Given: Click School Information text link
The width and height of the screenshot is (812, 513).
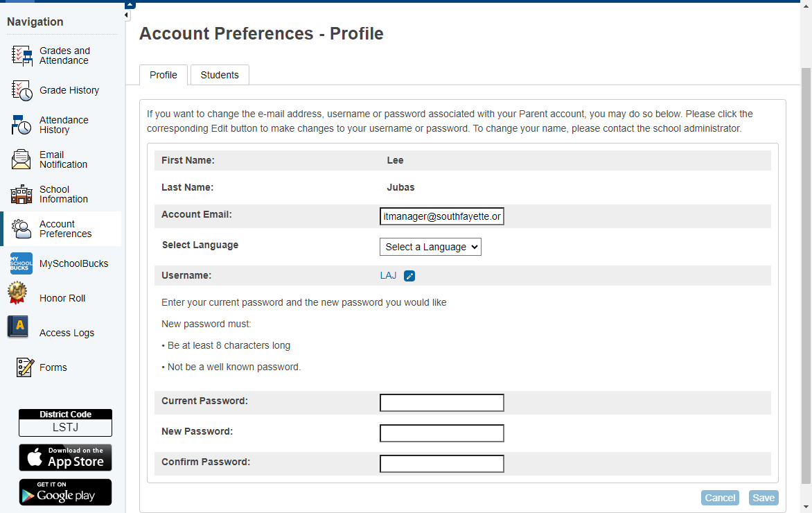Looking at the screenshot, I should tap(64, 194).
